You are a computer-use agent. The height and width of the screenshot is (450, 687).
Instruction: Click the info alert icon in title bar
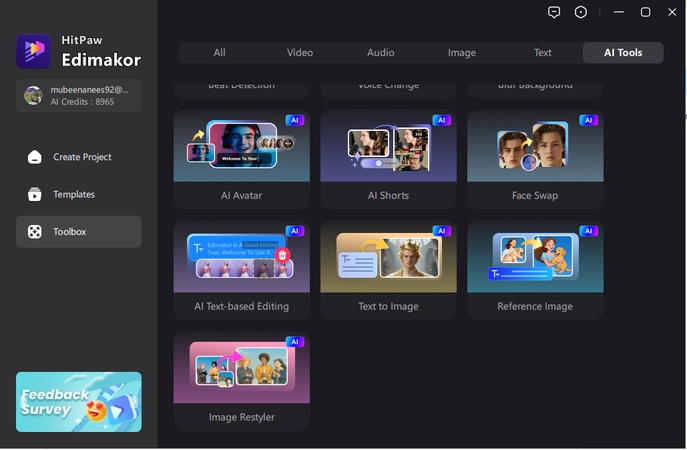coord(581,12)
